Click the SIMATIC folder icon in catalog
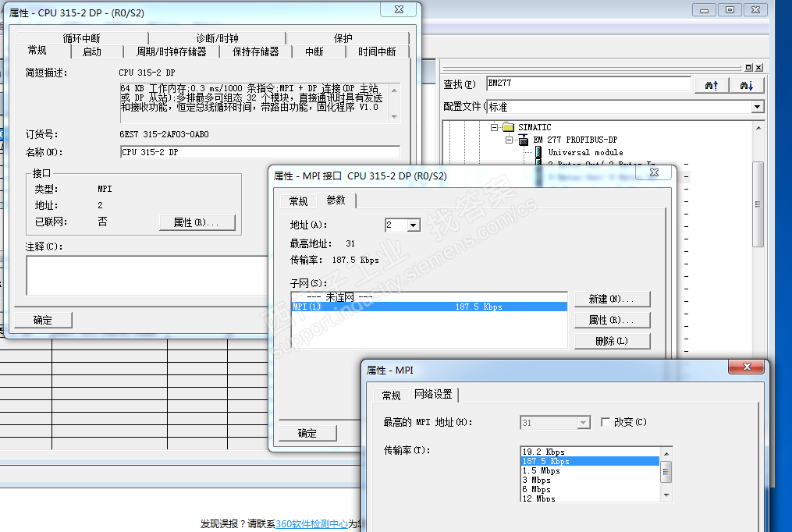Screen dimensions: 792x532 509,127
